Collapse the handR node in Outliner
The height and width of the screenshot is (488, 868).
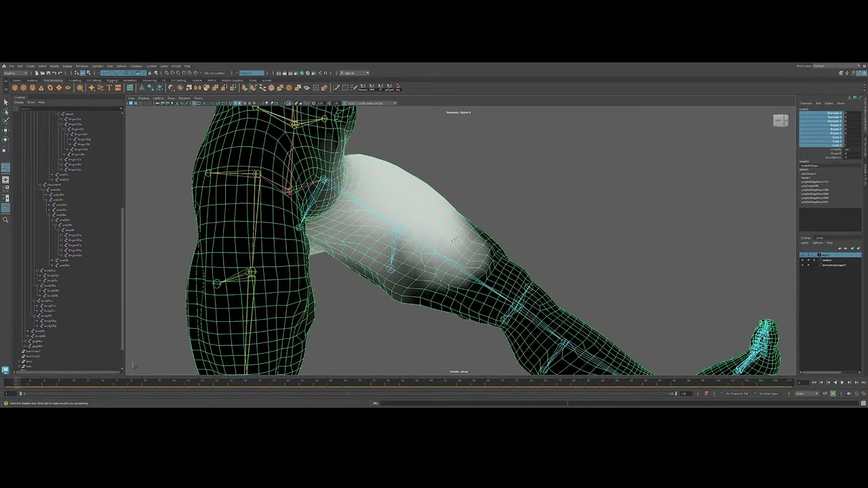pyautogui.click(x=59, y=230)
